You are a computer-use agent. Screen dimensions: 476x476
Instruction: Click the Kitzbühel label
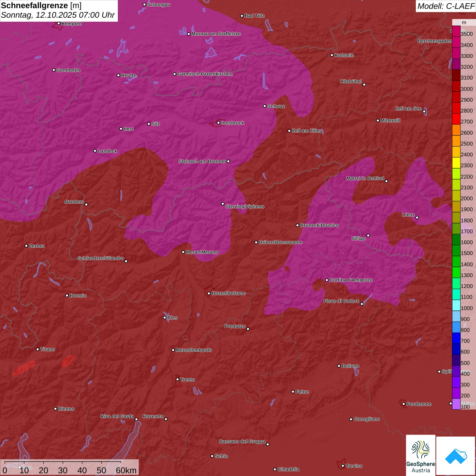[x=351, y=82]
